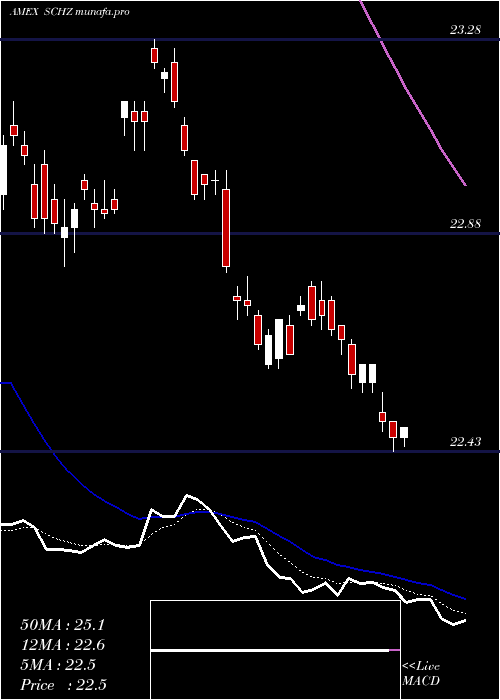The image size is (500, 700).
Task: Click the 22.43 price level label
Action: click(465, 442)
